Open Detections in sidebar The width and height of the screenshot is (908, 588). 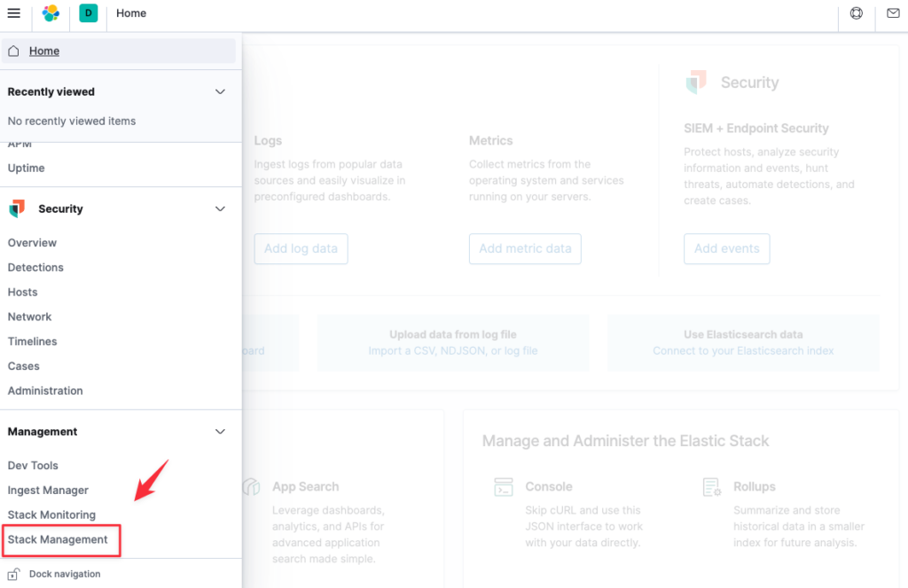pyautogui.click(x=35, y=268)
